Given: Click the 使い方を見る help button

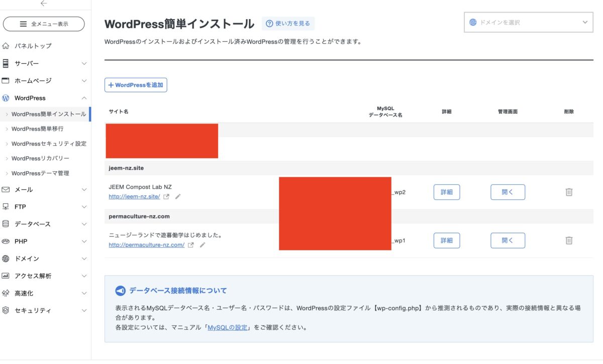Looking at the screenshot, I should tap(288, 23).
